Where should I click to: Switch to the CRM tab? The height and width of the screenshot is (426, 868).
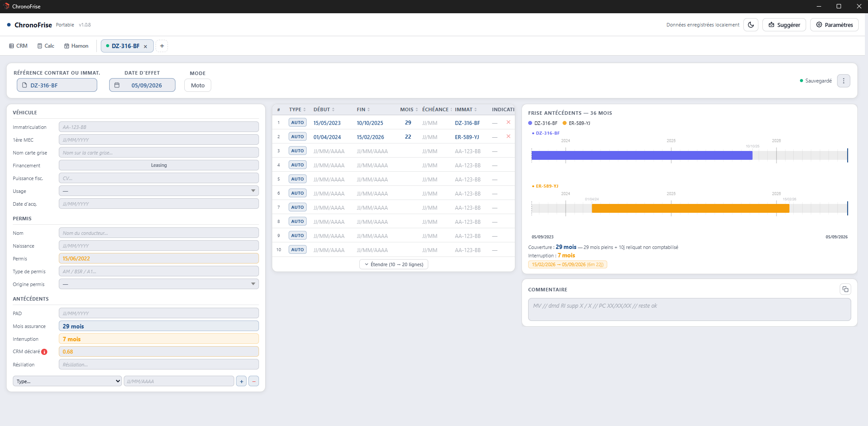pyautogui.click(x=18, y=46)
